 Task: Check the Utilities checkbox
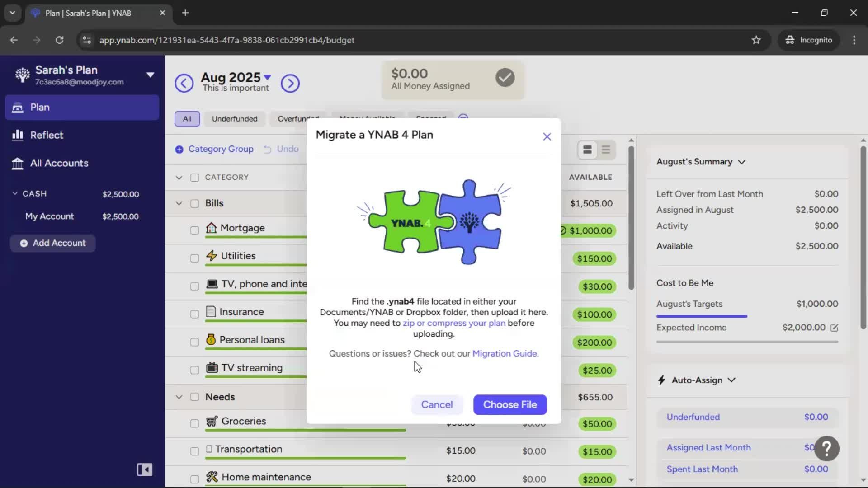194,258
